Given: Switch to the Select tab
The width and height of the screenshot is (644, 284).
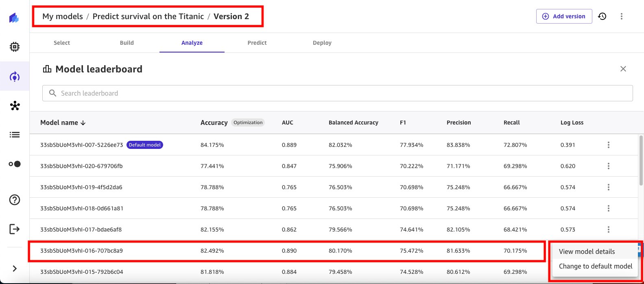Looking at the screenshot, I should click(x=62, y=43).
